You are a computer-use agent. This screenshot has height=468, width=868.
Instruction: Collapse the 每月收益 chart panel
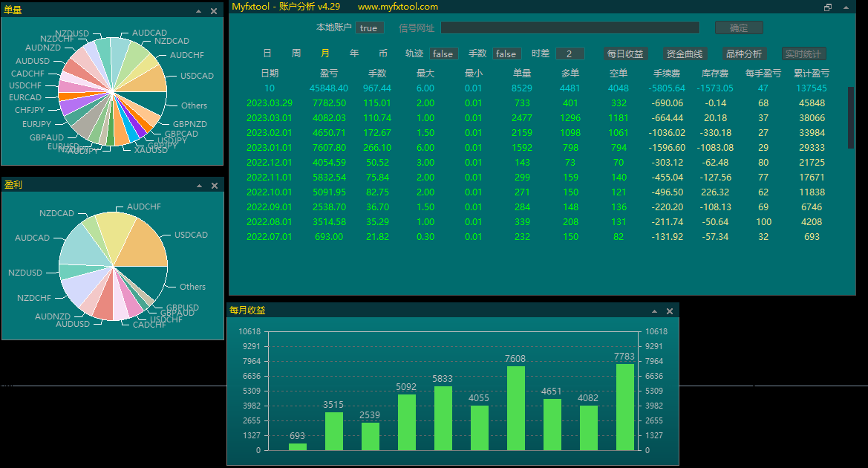point(654,311)
